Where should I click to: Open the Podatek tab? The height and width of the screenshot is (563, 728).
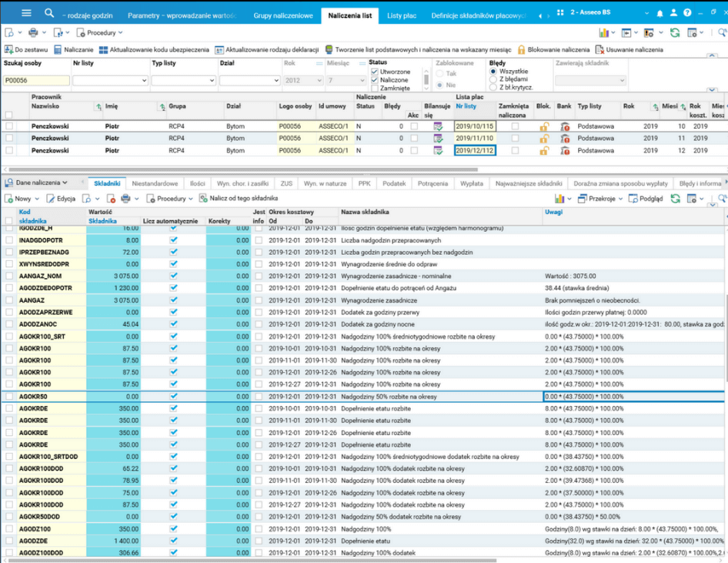pyautogui.click(x=394, y=183)
